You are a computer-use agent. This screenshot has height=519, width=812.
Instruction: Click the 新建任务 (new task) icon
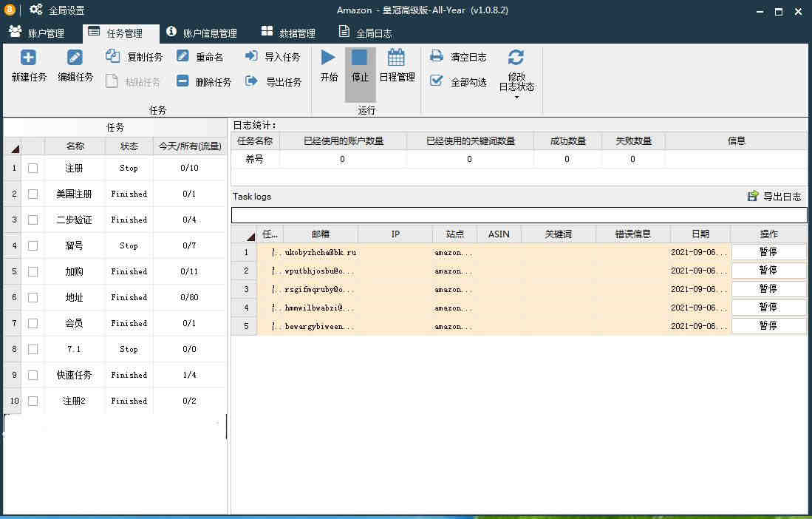coord(28,58)
